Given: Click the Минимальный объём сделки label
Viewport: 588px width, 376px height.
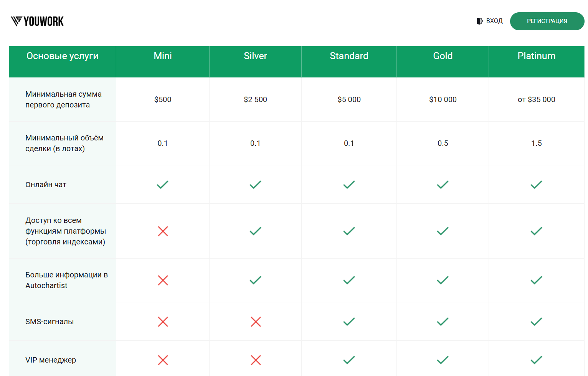Looking at the screenshot, I should point(64,143).
